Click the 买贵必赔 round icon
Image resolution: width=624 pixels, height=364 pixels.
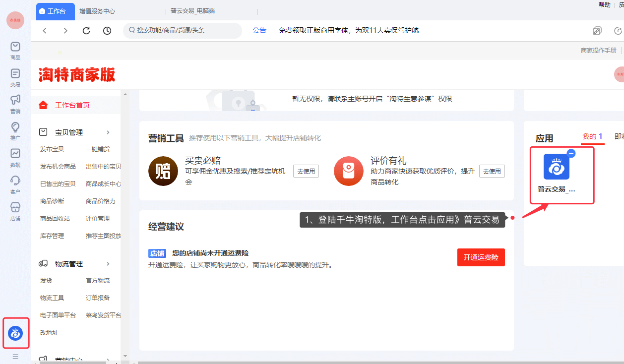click(x=163, y=171)
